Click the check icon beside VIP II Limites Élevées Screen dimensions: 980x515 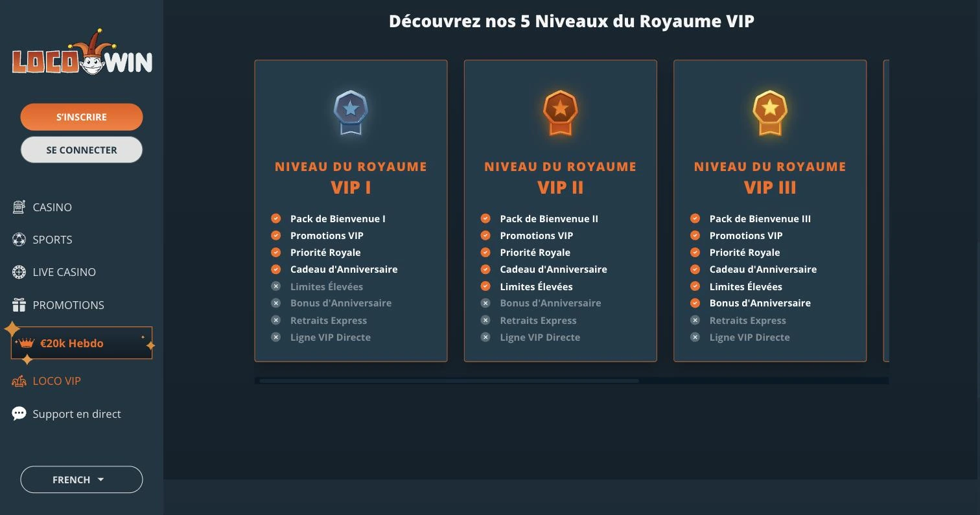[x=485, y=286]
